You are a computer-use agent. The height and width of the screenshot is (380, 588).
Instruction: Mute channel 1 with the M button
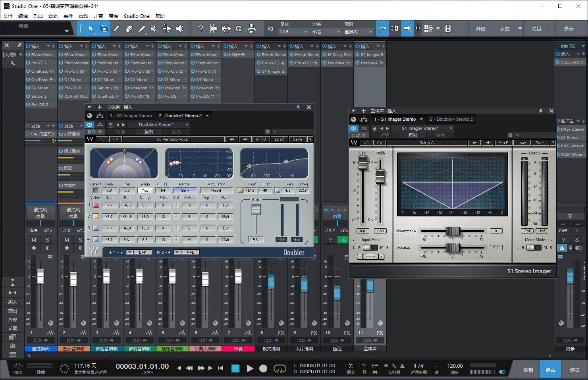pyautogui.click(x=34, y=240)
